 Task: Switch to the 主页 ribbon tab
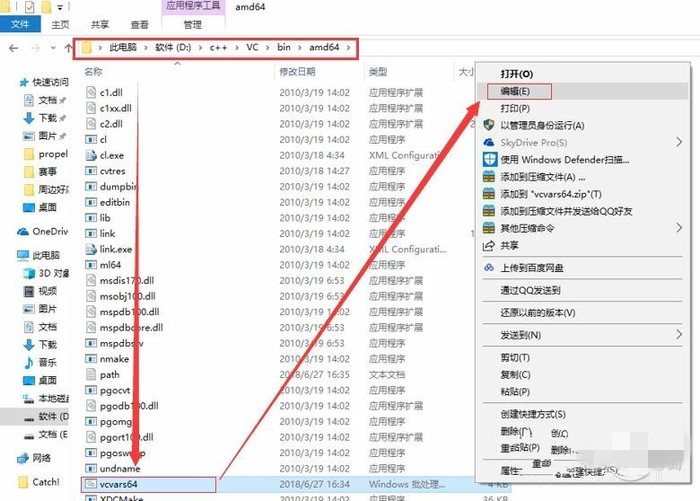tap(60, 25)
